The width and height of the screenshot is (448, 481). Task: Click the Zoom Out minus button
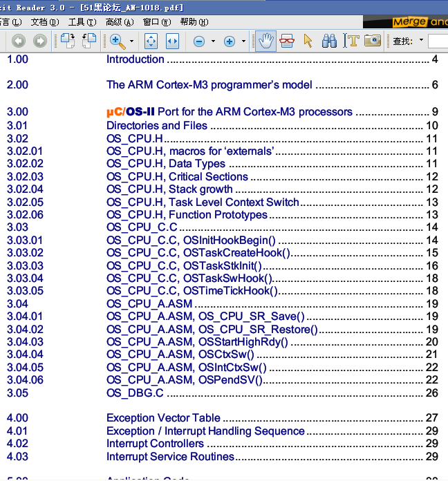pyautogui.click(x=199, y=41)
